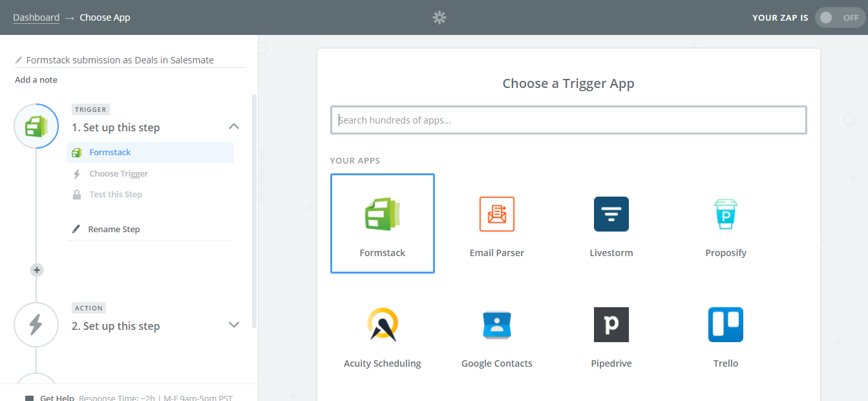Go back to Dashboard link
The image size is (868, 401).
click(x=36, y=17)
